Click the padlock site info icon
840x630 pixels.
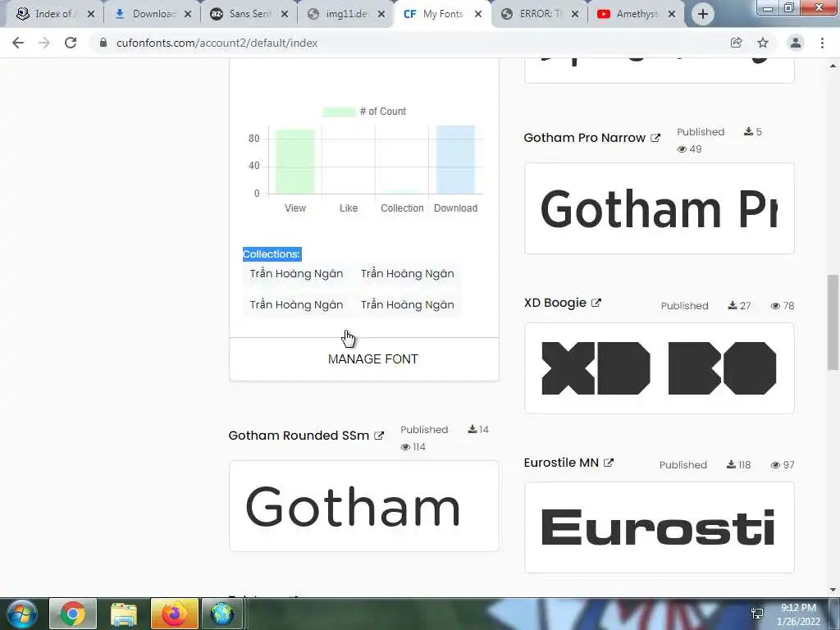pos(103,43)
